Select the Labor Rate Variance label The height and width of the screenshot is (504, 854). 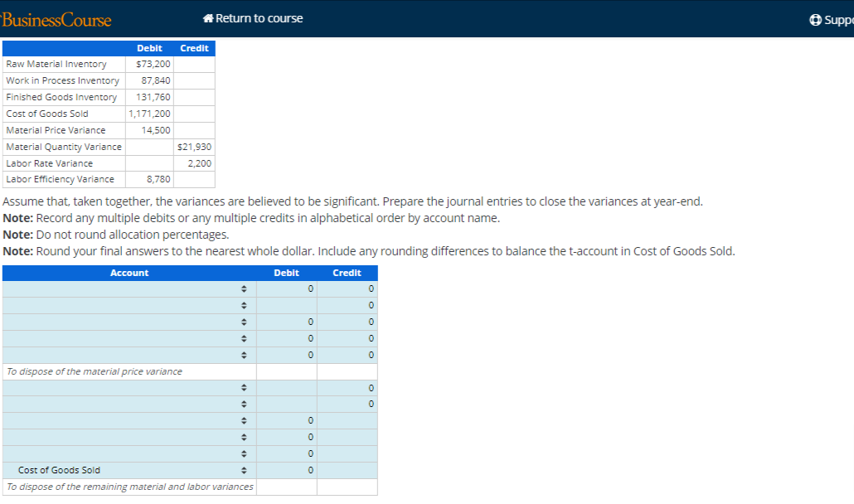point(49,163)
